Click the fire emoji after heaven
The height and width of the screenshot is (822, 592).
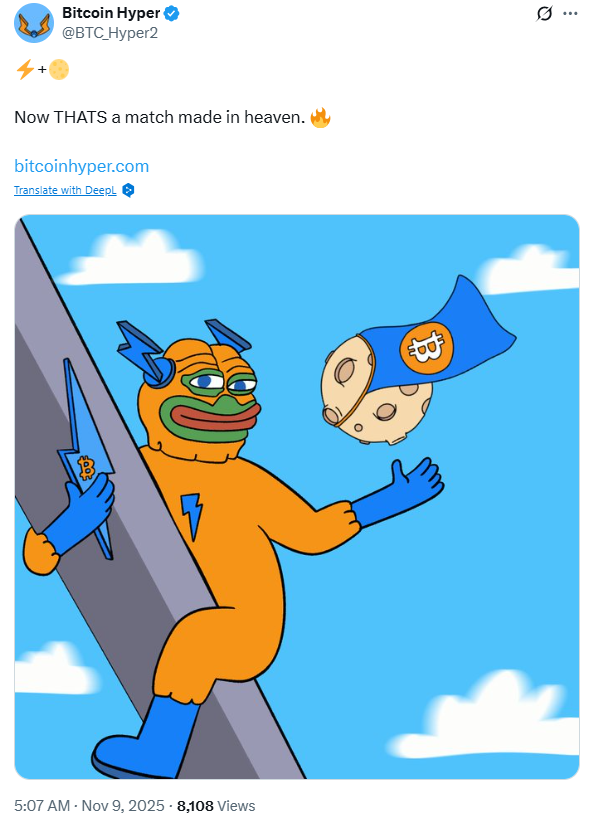320,117
